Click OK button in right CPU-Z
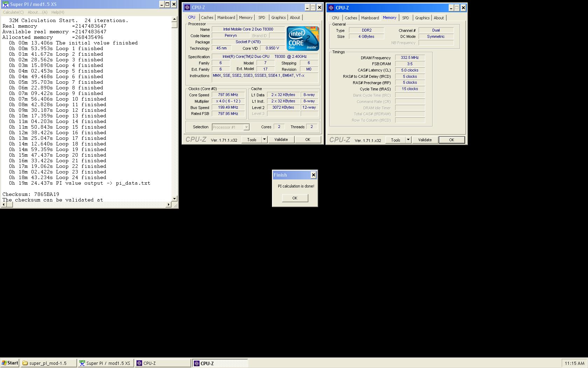This screenshot has width=588, height=368. [451, 140]
